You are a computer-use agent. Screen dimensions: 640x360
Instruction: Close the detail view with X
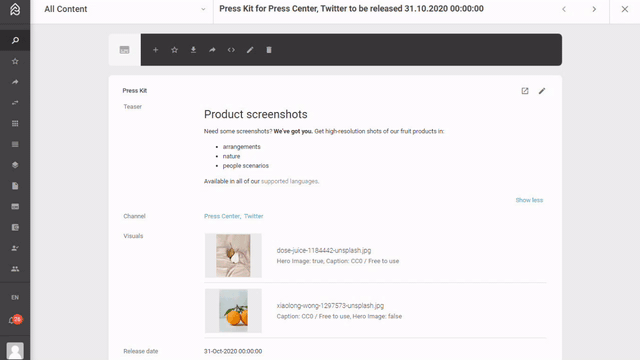(625, 9)
